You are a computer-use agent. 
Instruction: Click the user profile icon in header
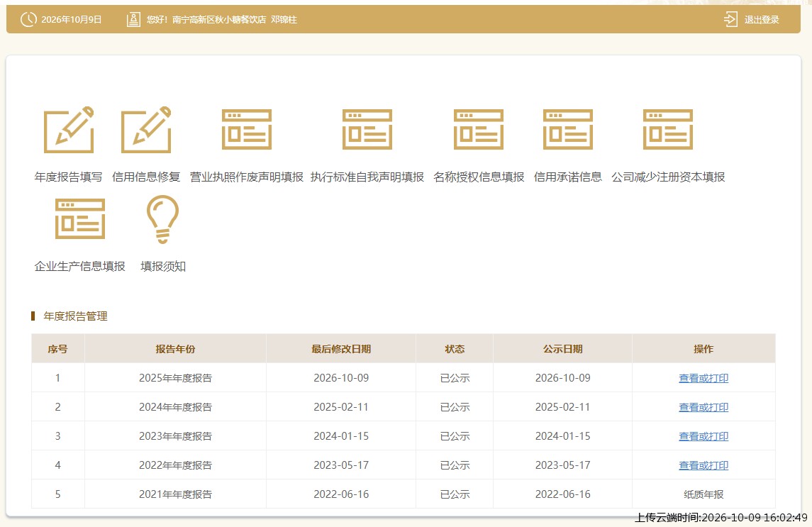(x=133, y=20)
